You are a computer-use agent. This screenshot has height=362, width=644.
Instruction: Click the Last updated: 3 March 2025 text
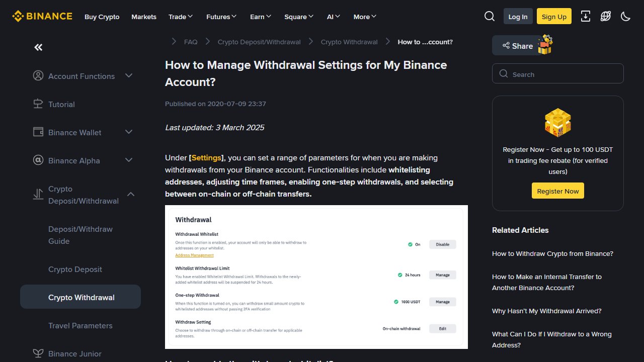coord(215,128)
